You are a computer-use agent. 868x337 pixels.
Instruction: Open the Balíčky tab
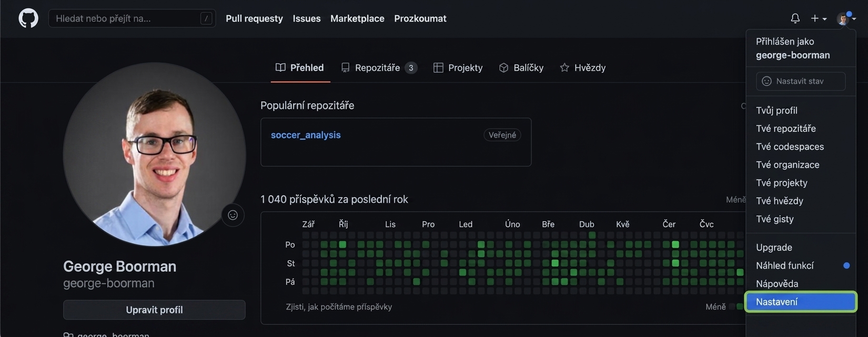pos(521,67)
